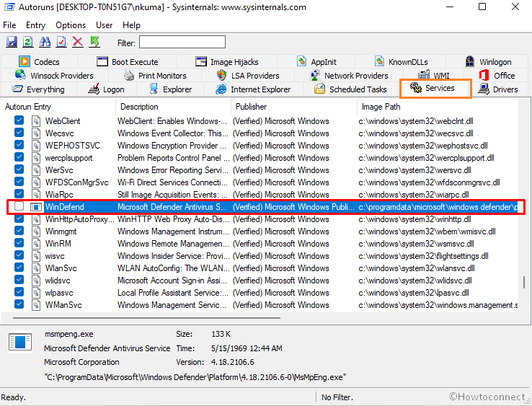532x406 pixels.
Task: Select the WFDSConMgrSvc entry name
Action: (77, 182)
